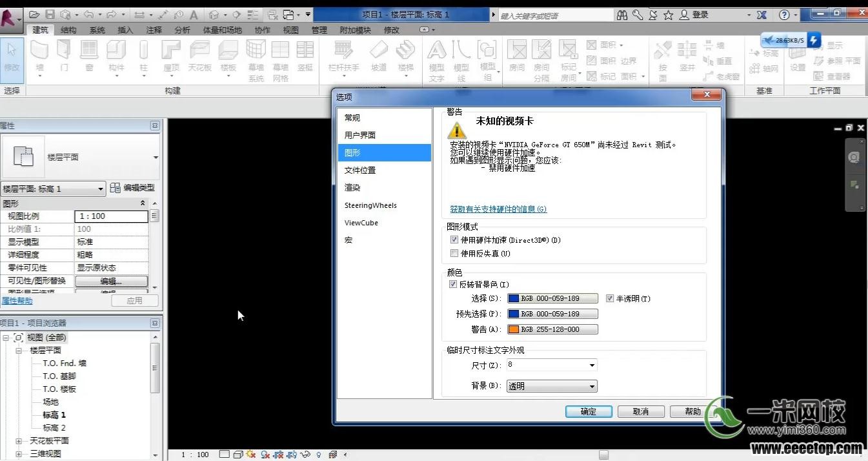Click the Save disk icon
The height and width of the screenshot is (461, 868).
point(50,14)
